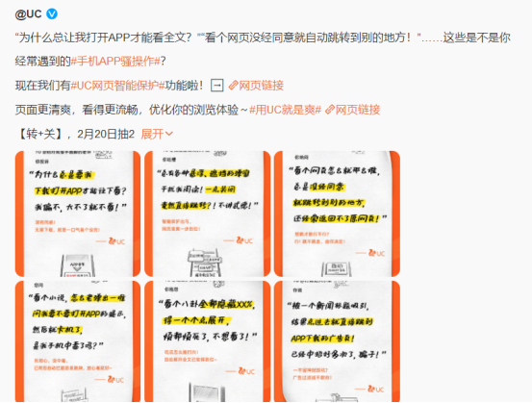Open hashtag #手机APP骚操作#

(x=115, y=62)
